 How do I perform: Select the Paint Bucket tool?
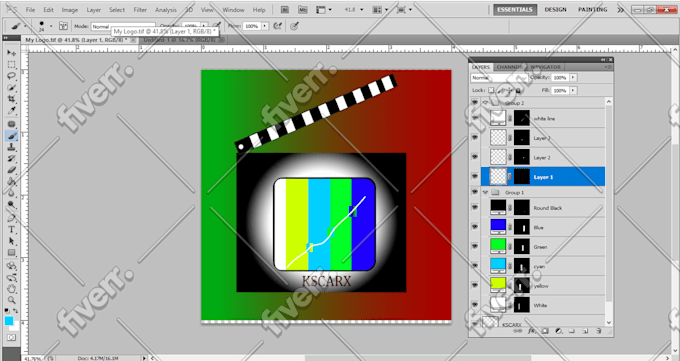pos(11,182)
